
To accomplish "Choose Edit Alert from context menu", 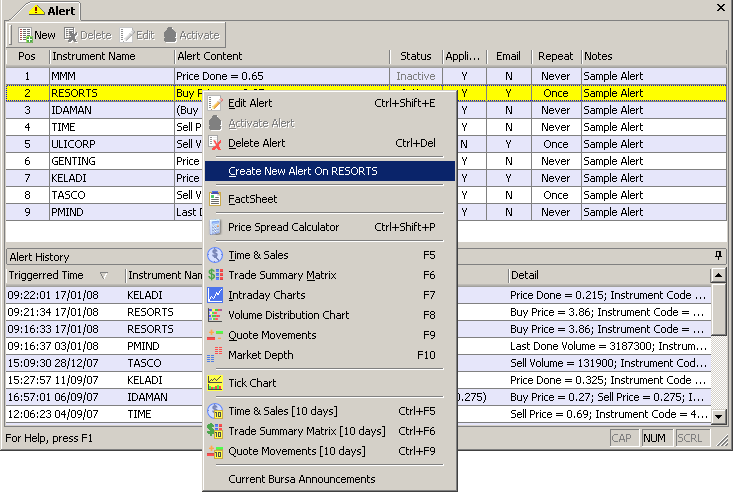I will [330, 103].
